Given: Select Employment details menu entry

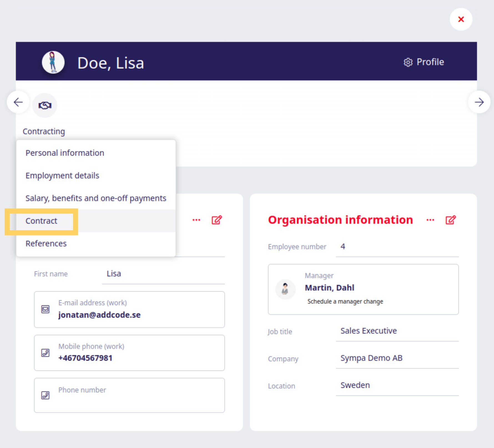Looking at the screenshot, I should (96, 176).
